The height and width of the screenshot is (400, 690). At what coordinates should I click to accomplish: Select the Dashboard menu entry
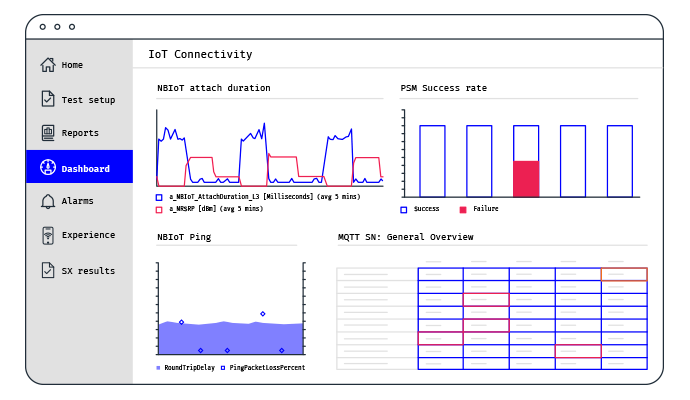point(79,166)
